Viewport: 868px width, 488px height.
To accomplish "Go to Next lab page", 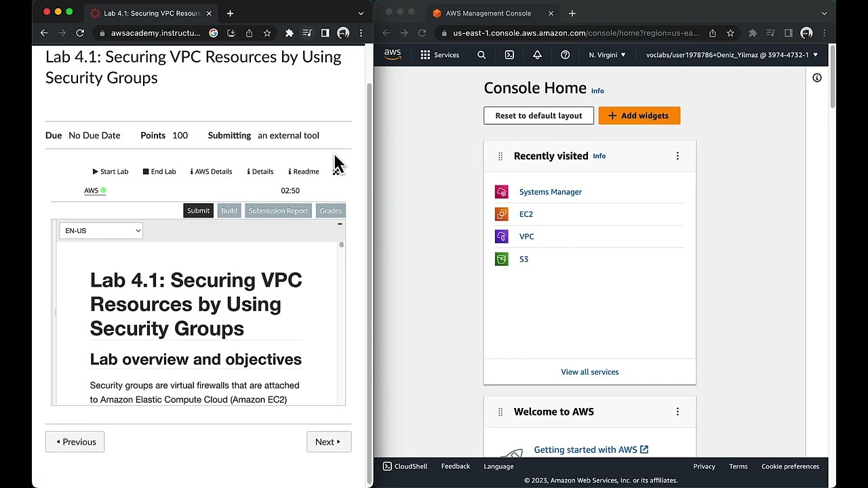I will click(x=329, y=442).
